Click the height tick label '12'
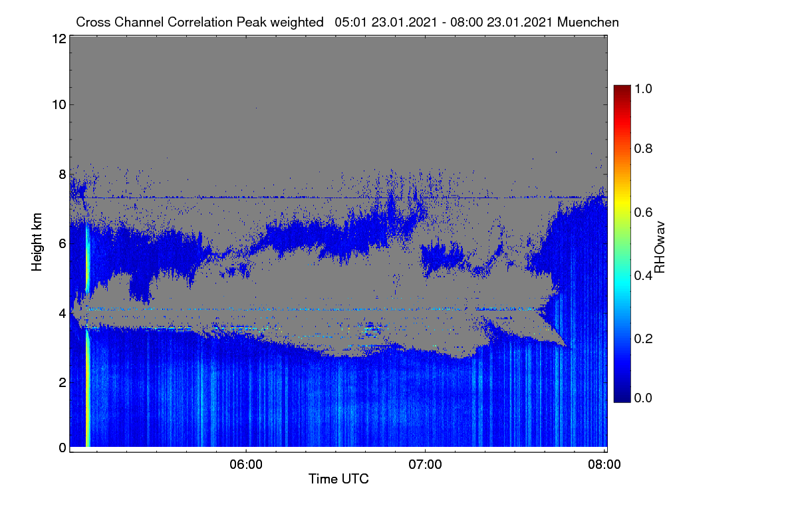The height and width of the screenshot is (532, 798). tap(59, 39)
